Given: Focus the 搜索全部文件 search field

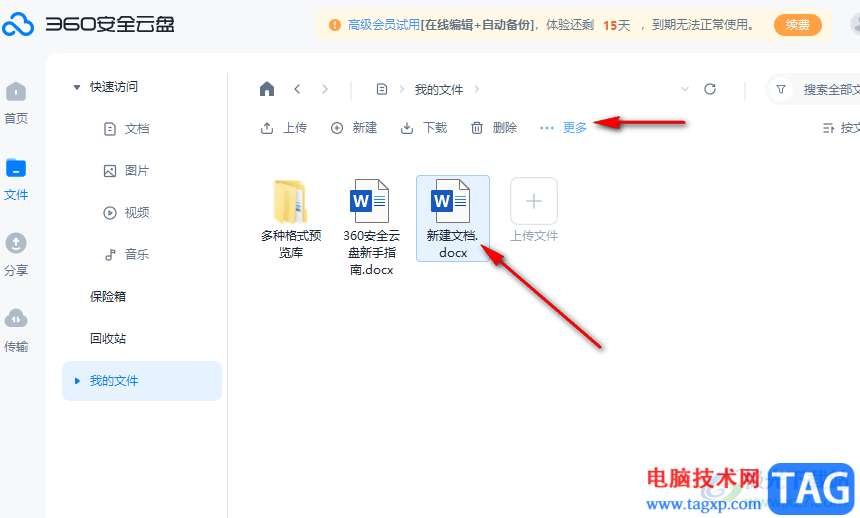Looking at the screenshot, I should 831,89.
